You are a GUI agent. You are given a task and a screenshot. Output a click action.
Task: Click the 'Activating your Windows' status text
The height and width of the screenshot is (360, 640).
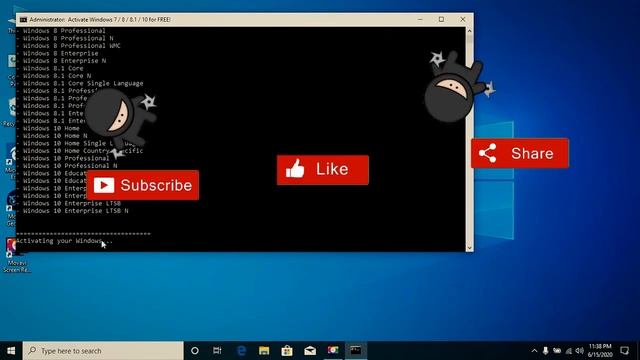[64, 241]
